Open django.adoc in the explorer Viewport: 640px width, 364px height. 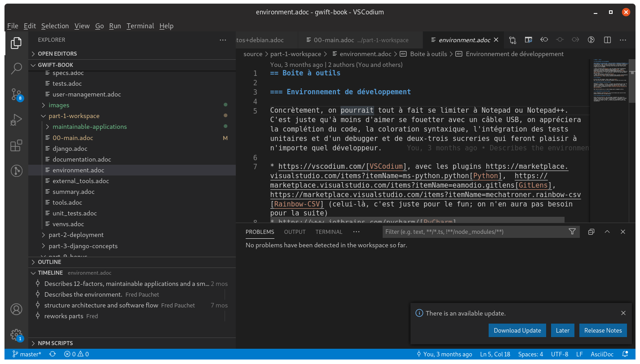coord(70,149)
